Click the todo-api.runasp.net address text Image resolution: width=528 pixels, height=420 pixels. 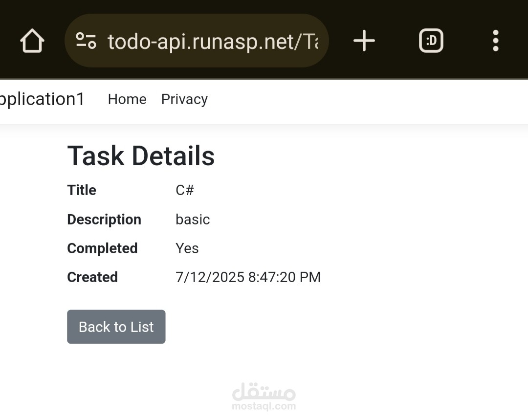213,42
